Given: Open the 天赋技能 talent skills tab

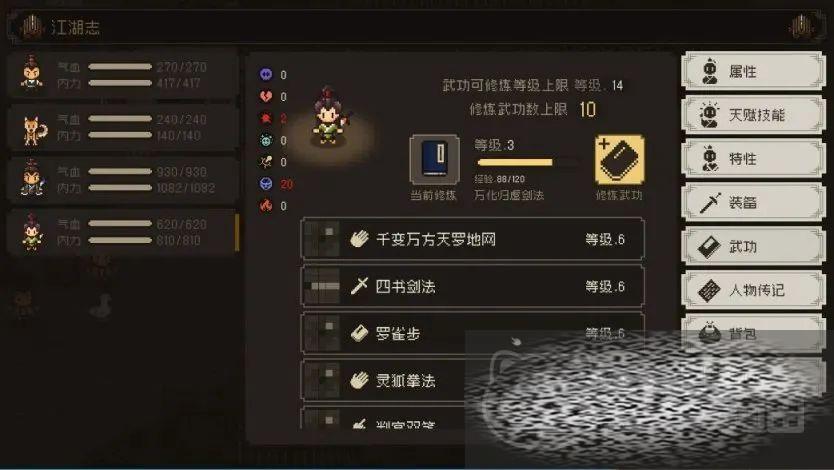Looking at the screenshot, I should coord(753,114).
